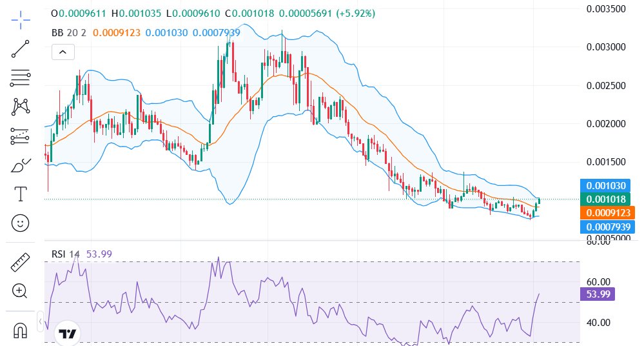
Task: Select the trend line drawing tool
Action: (x=21, y=49)
